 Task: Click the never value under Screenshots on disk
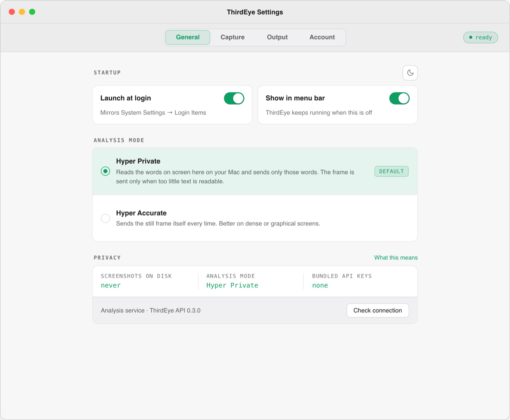tap(111, 285)
